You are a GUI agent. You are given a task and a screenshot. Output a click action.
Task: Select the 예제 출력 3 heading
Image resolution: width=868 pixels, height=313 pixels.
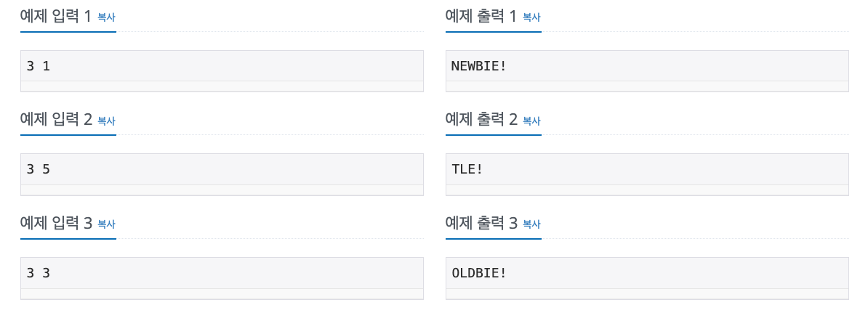(481, 223)
